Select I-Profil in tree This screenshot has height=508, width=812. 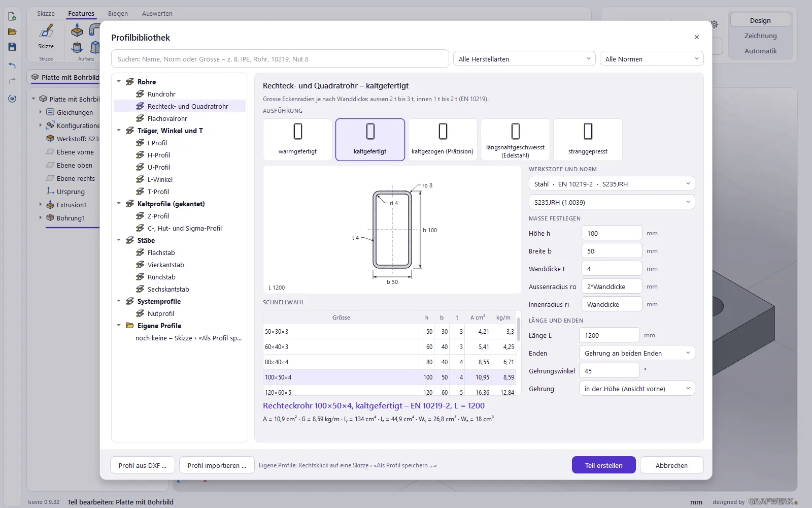[157, 143]
